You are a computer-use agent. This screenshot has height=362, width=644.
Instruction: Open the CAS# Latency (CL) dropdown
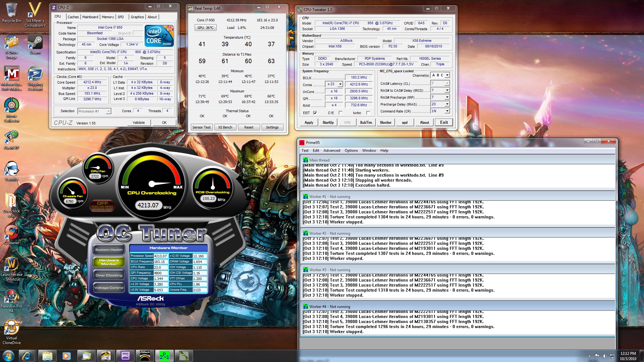tap(447, 83)
